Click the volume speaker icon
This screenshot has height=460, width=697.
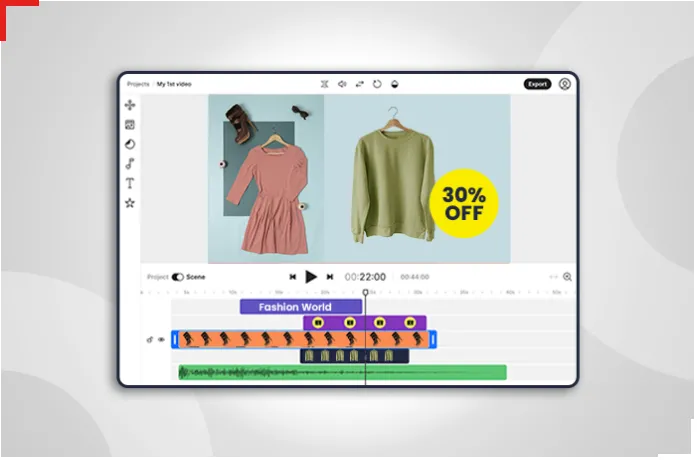pyautogui.click(x=341, y=84)
